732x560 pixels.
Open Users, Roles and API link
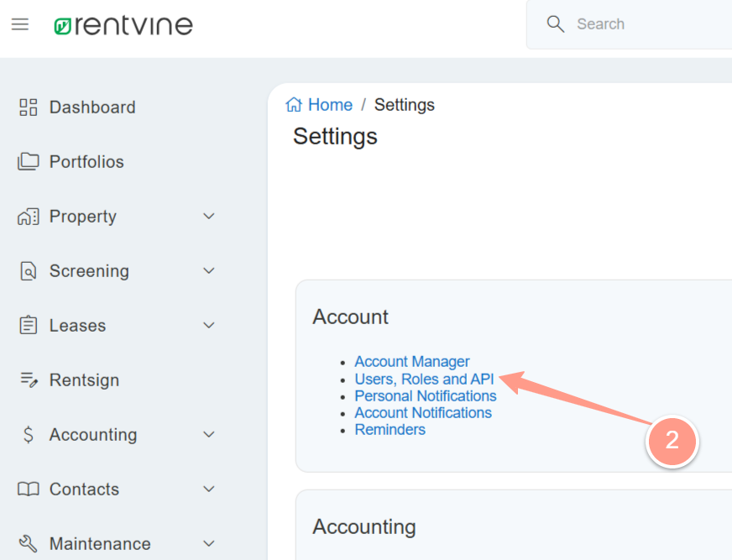click(424, 379)
